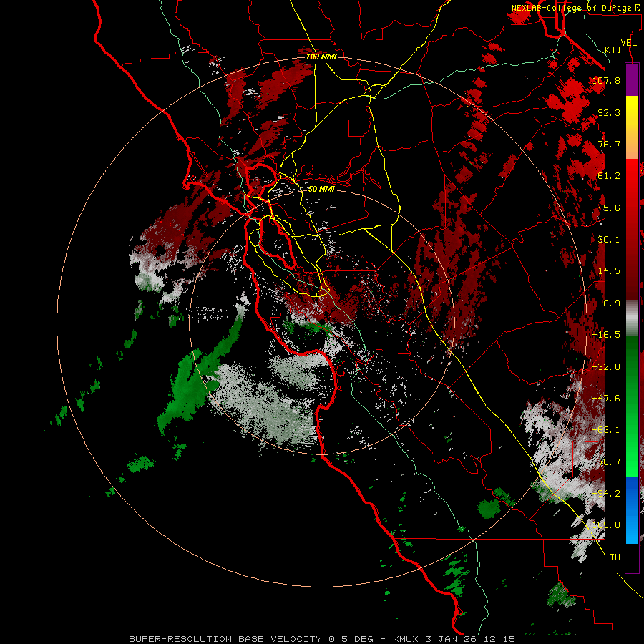644x644 pixels.
Task: Select the -0.9 value on velocity scale
Action: [609, 303]
